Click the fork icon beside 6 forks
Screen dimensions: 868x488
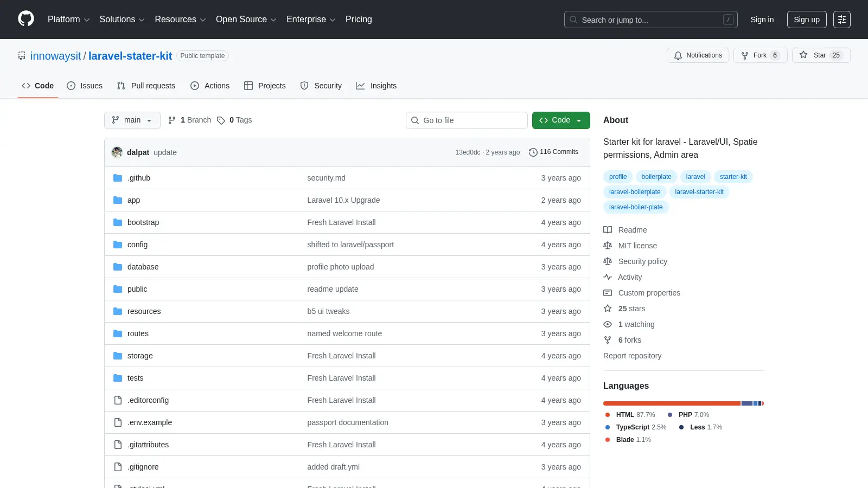click(x=608, y=340)
